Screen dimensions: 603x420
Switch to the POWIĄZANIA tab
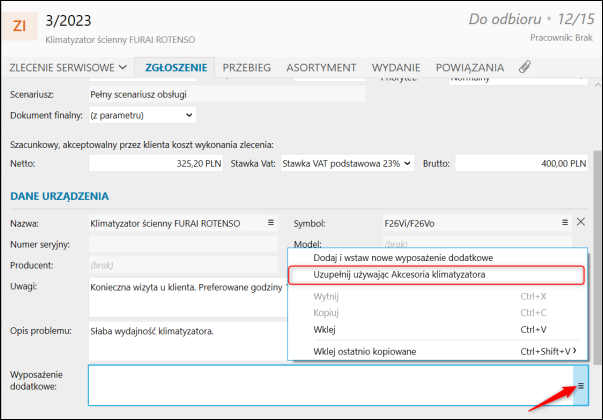[x=470, y=68]
